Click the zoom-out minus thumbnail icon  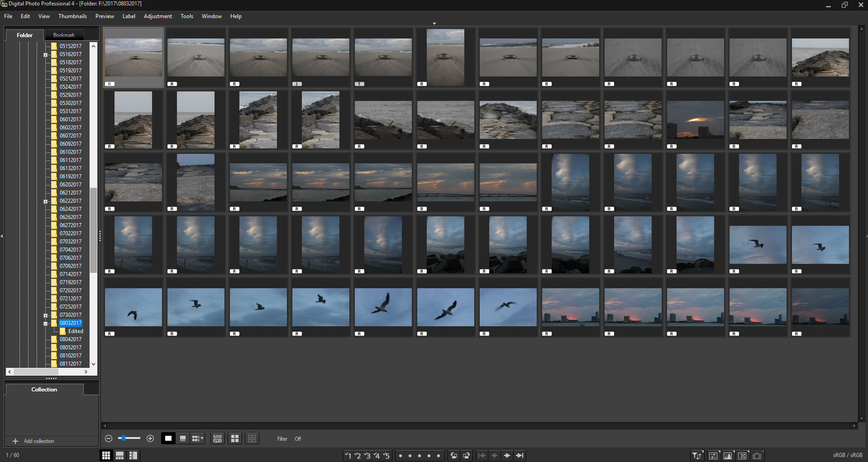109,438
